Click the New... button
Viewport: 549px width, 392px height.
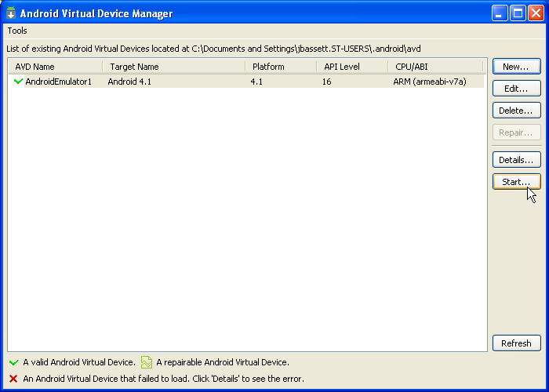click(516, 67)
